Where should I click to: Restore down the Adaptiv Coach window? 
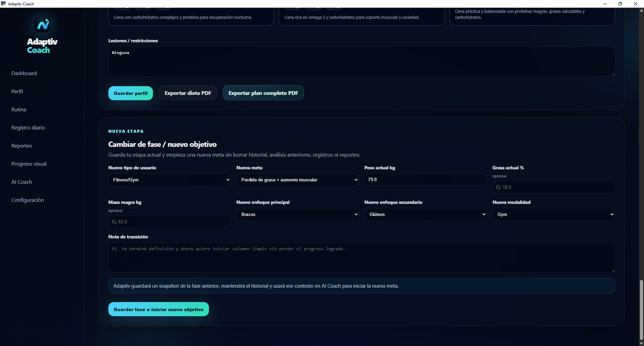[620, 4]
